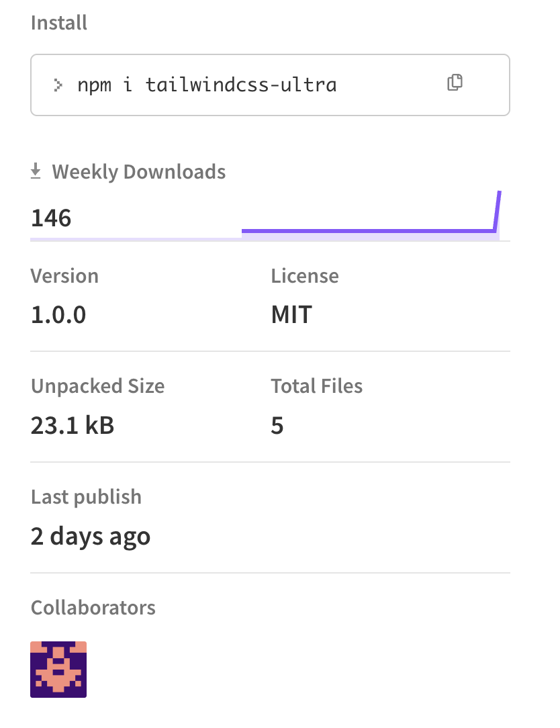
Task: Click the 146 downloads count
Action: (x=51, y=218)
